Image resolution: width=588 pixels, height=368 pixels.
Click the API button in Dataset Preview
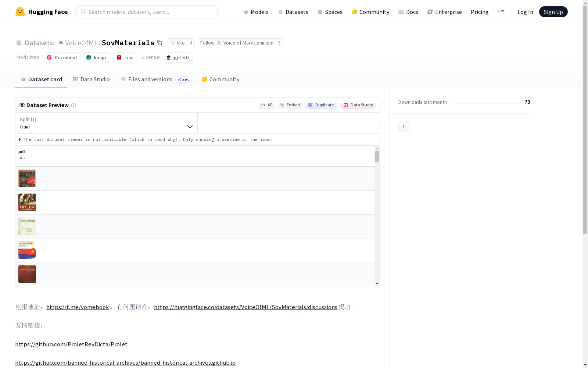pos(267,105)
